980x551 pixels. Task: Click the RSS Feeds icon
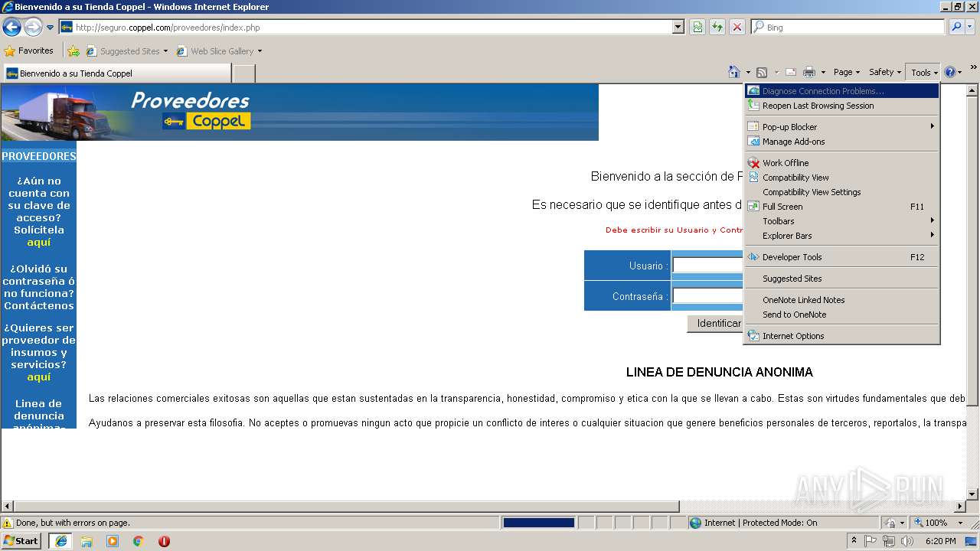point(762,72)
